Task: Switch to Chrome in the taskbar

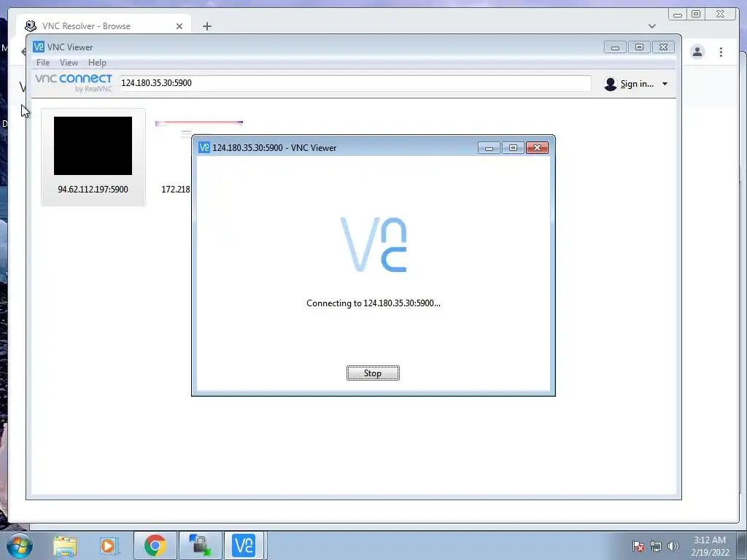Action: coord(155,545)
